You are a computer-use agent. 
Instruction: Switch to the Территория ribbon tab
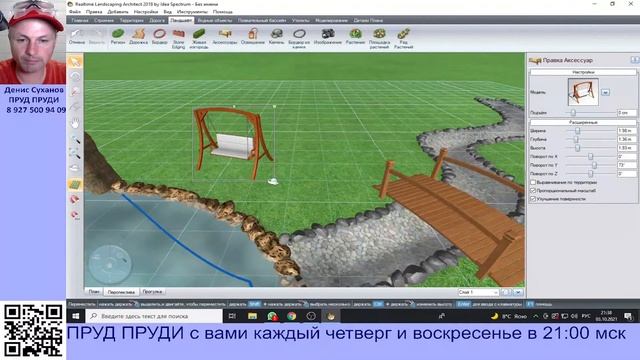point(131,20)
